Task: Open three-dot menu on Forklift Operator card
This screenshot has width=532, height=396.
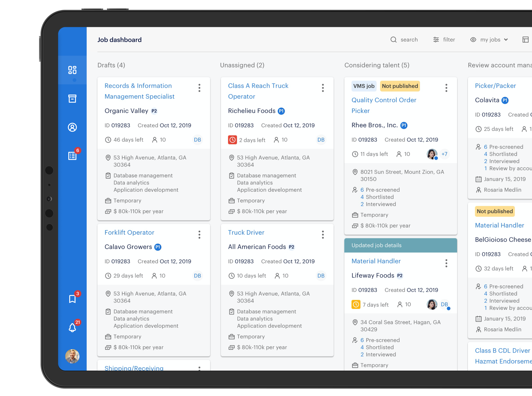Action: pyautogui.click(x=199, y=234)
